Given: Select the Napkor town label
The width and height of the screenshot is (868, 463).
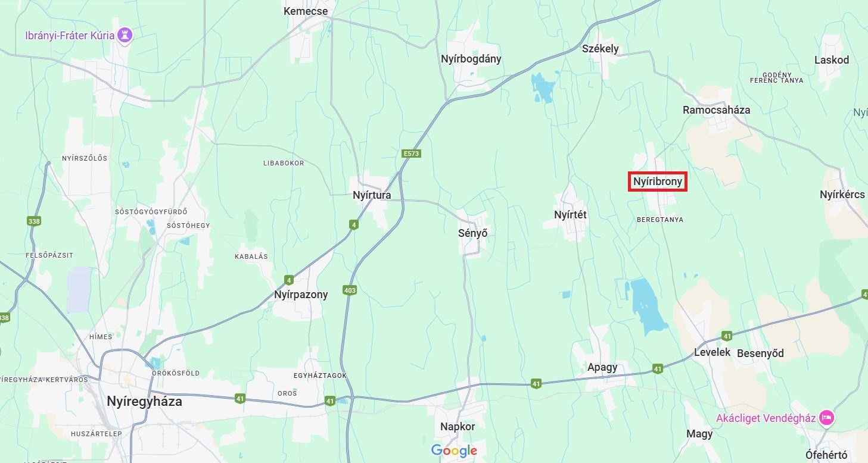Looking at the screenshot, I should (x=458, y=427).
